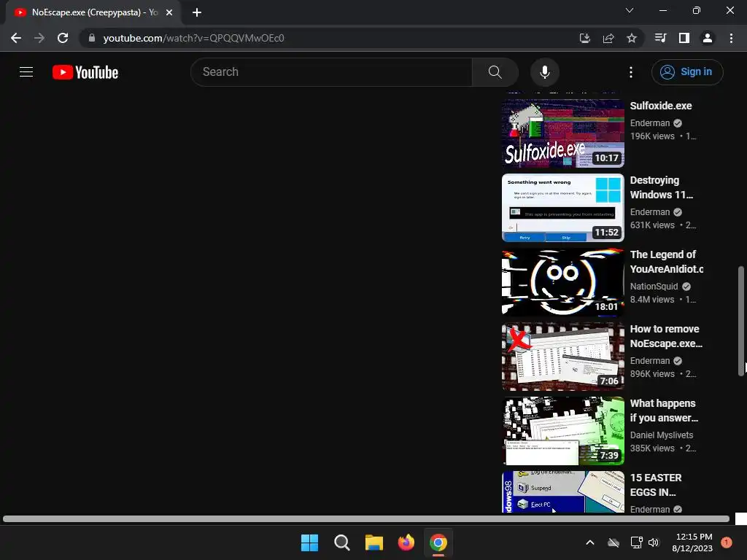Open How to remove NoEscape.exe thumbnail
This screenshot has height=560, width=747.
562,356
